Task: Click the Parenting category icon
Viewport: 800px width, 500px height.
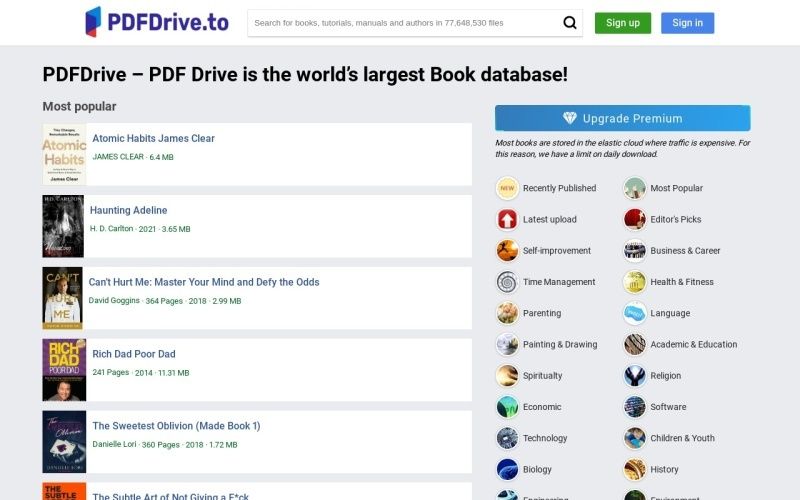Action: [507, 313]
